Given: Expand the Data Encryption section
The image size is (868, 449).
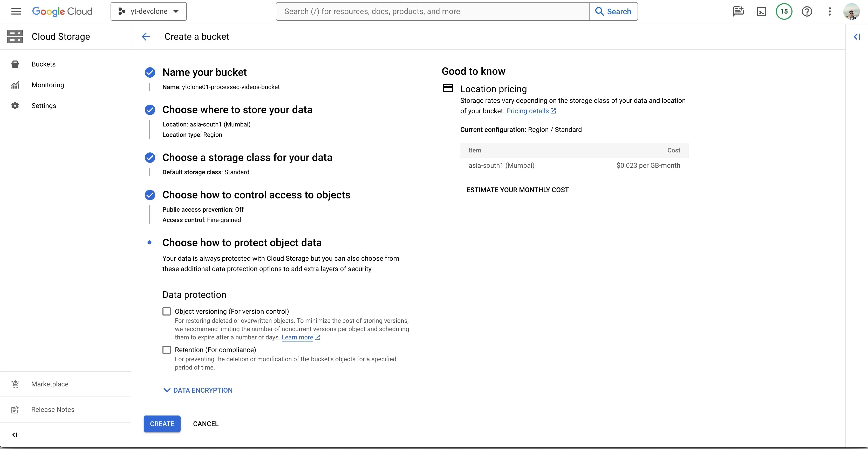Looking at the screenshot, I should pyautogui.click(x=198, y=390).
